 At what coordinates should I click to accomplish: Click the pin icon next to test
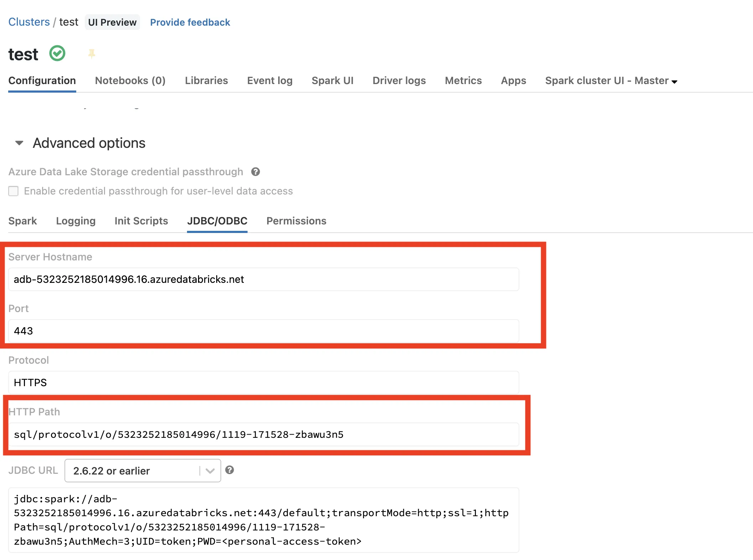pyautogui.click(x=92, y=54)
